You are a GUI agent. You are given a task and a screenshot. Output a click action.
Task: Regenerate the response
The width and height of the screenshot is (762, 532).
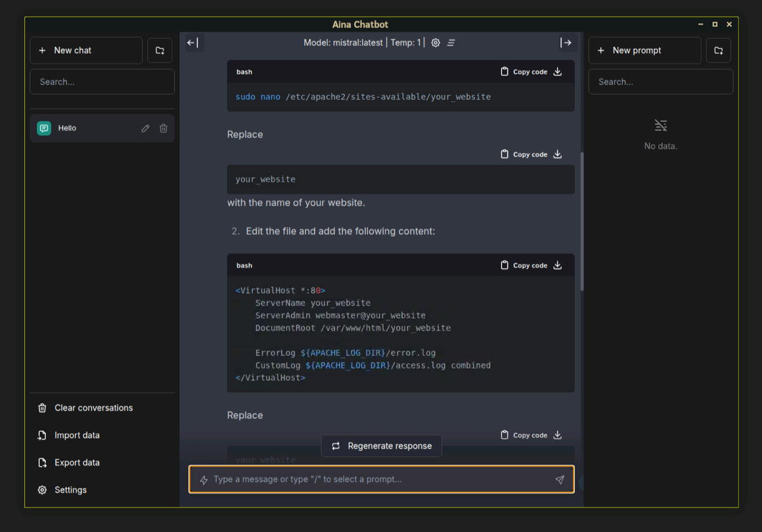click(x=382, y=446)
